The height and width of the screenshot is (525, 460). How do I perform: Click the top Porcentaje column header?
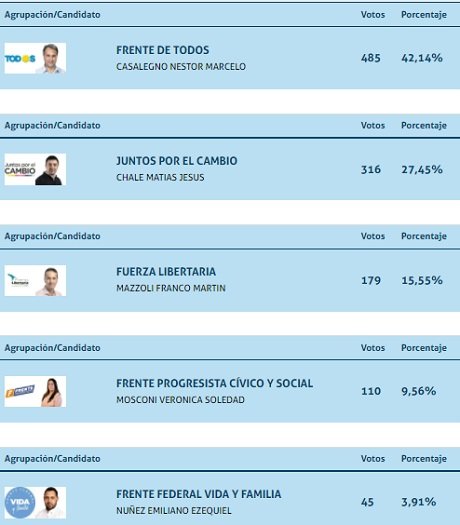click(424, 15)
